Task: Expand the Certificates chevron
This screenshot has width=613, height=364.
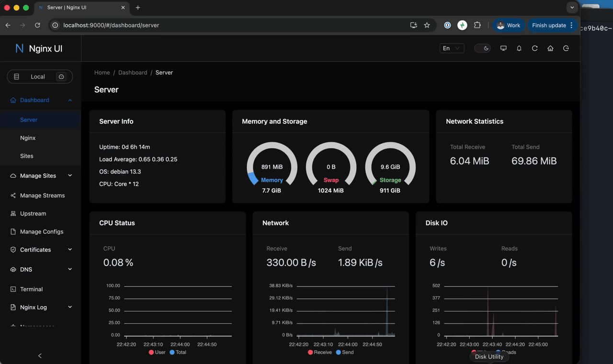Action: point(70,250)
